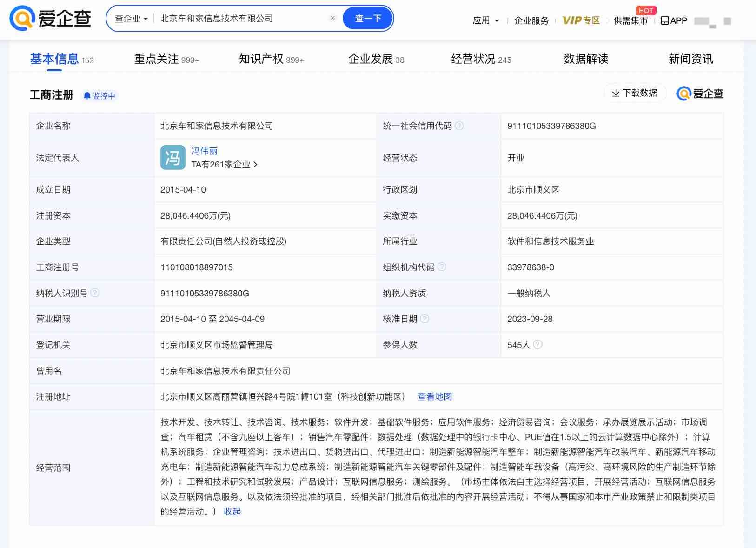Viewport: 756px width, 548px height.
Task: Select the establishment date 2015-04-10
Action: point(183,190)
